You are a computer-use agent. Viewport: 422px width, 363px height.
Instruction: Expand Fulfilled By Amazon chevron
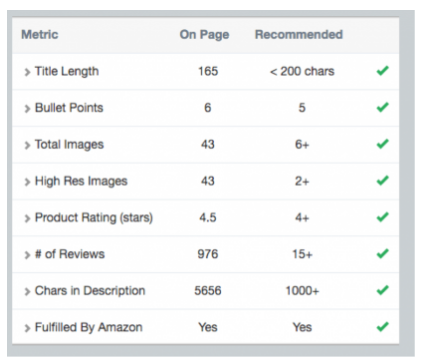coord(27,328)
